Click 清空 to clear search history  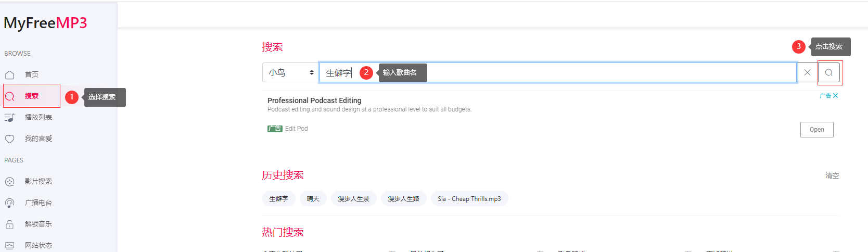[x=832, y=176]
